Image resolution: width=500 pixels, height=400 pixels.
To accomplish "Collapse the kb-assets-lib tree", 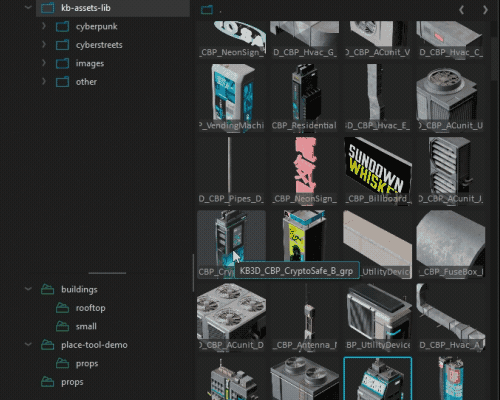I will coord(28,7).
